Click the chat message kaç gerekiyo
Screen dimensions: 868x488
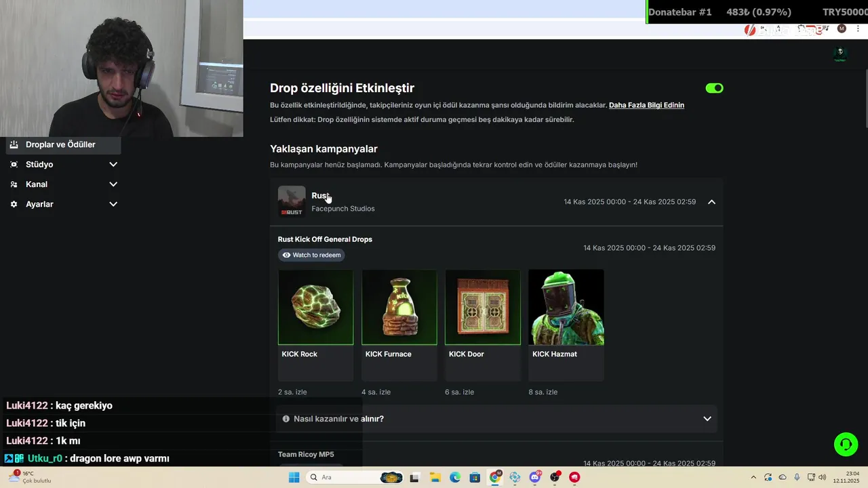click(84, 405)
